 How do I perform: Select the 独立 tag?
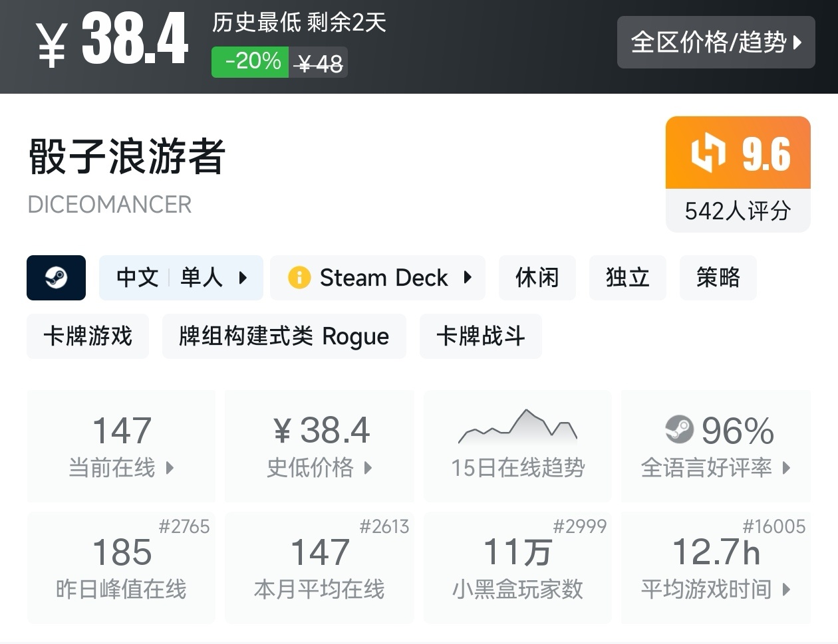(627, 278)
